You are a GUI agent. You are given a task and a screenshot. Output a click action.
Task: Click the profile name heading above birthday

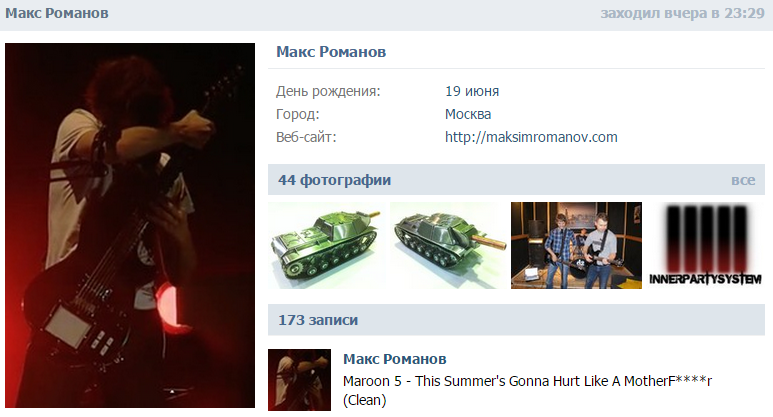click(331, 52)
